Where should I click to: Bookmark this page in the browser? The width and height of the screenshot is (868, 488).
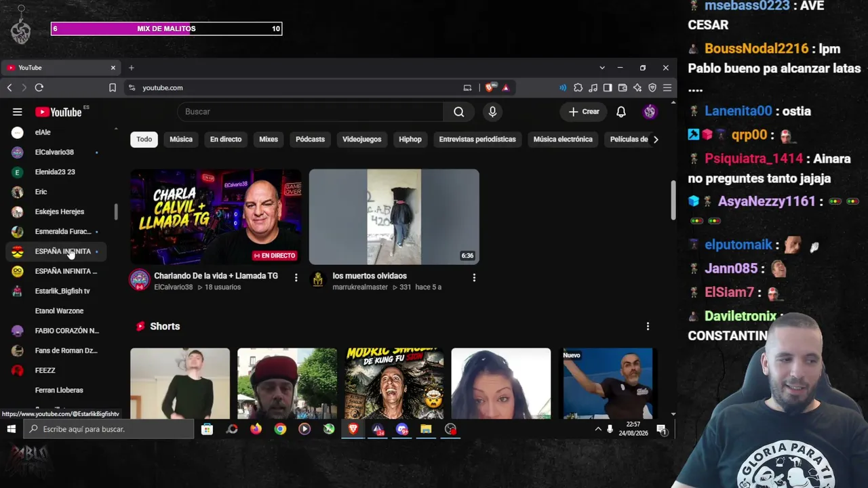tap(113, 87)
